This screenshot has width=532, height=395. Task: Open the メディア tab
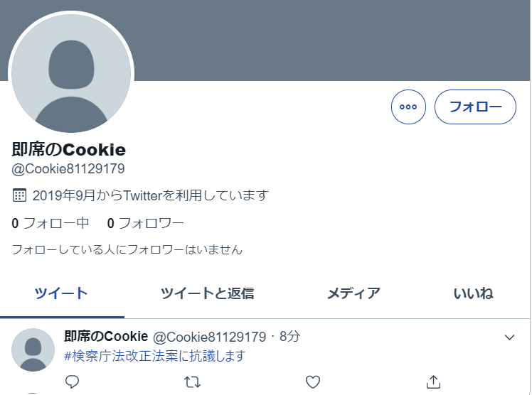point(353,293)
